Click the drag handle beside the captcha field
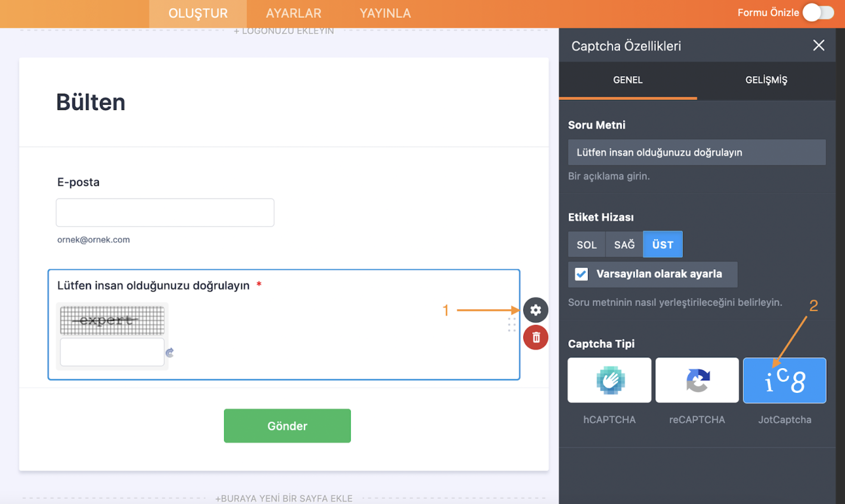The image size is (845, 504). 512,325
